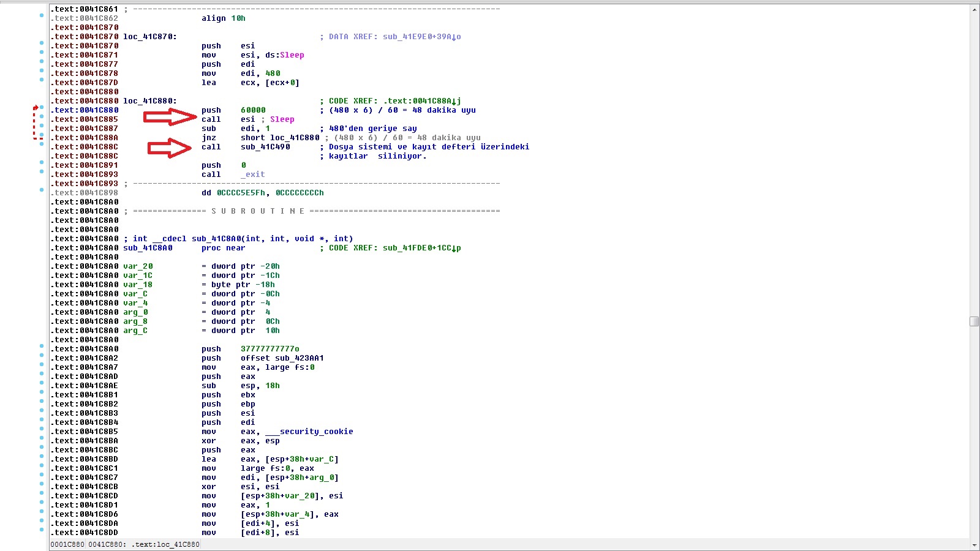This screenshot has height=551, width=980.
Task: Click the 'push ebx' instruction
Action: pos(228,395)
